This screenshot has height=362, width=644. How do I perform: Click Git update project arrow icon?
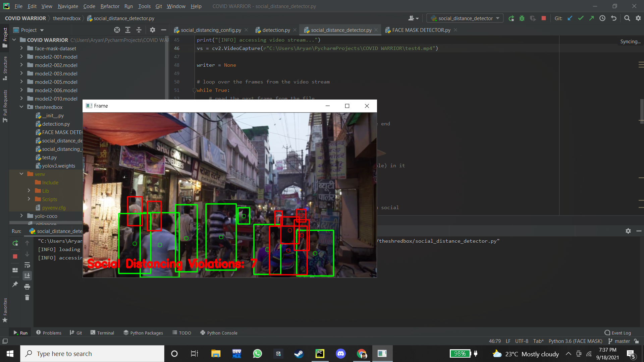(x=570, y=18)
